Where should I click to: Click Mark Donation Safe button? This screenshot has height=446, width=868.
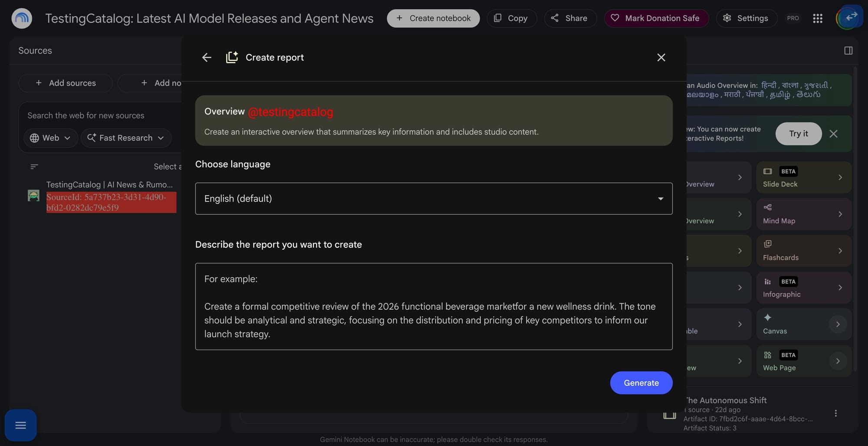(656, 18)
